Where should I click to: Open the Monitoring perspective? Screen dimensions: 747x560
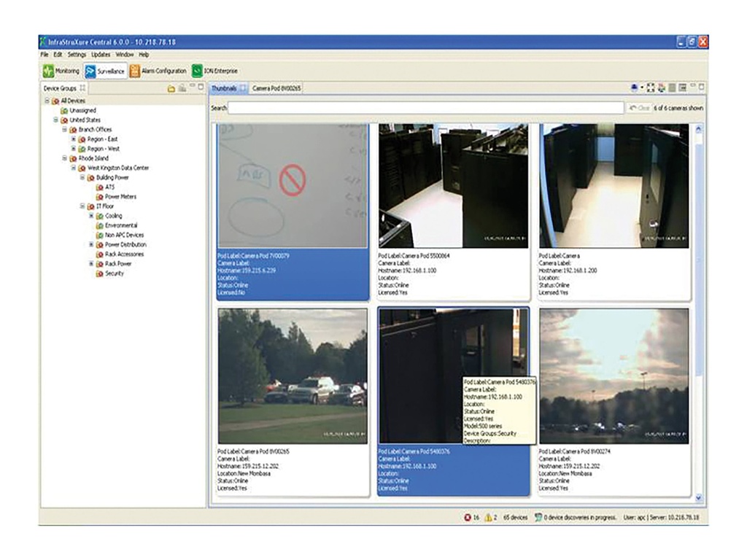[61, 71]
